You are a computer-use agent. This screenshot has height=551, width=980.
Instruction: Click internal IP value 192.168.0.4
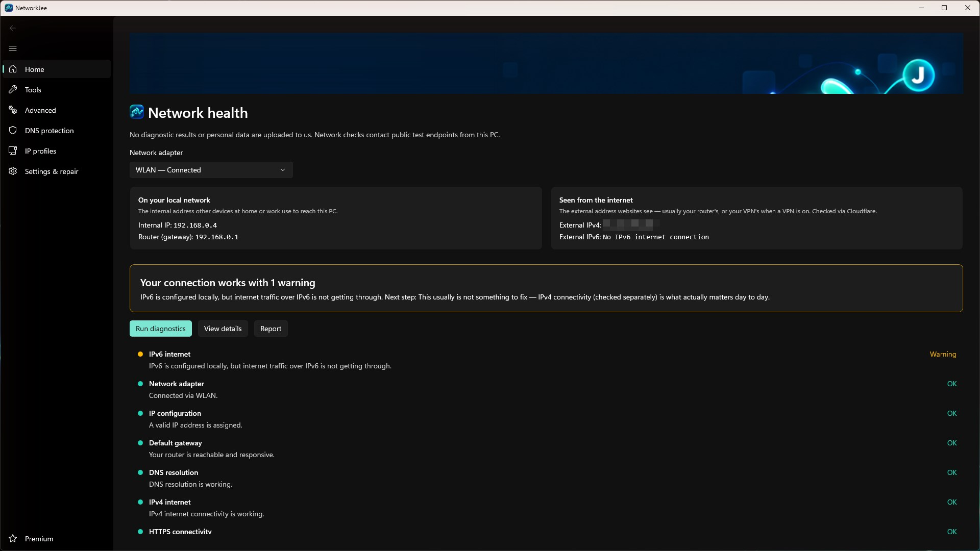(195, 225)
